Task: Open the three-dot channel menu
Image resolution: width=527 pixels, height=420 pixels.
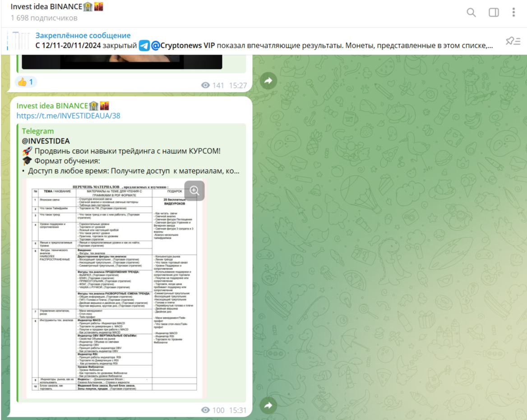Action: click(513, 13)
